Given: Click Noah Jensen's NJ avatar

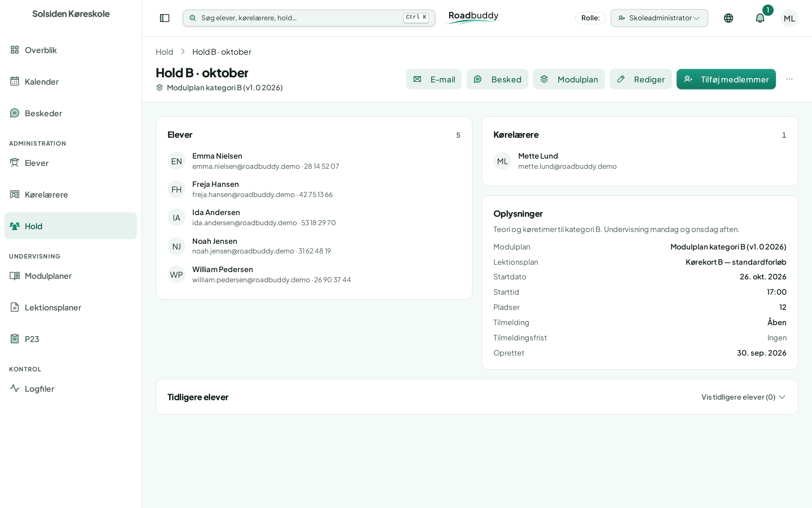Looking at the screenshot, I should (176, 246).
